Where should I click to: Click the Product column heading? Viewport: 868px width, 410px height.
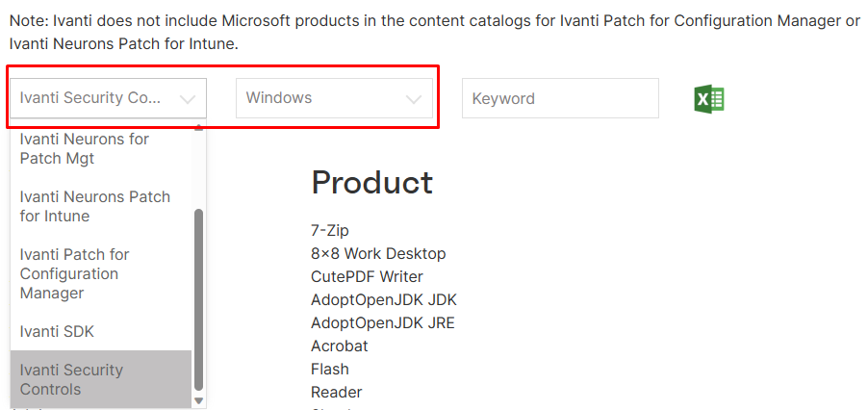pos(371,182)
